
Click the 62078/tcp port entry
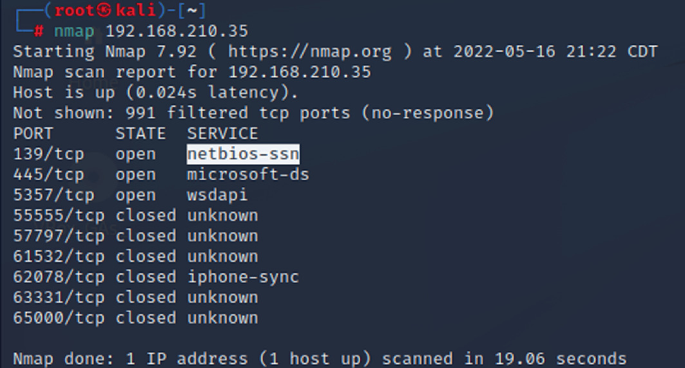click(x=59, y=277)
